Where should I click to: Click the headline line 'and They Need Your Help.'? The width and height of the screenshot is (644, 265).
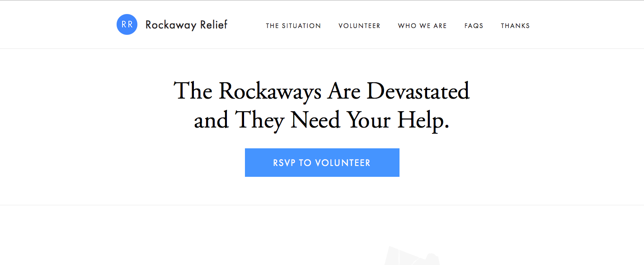322,120
